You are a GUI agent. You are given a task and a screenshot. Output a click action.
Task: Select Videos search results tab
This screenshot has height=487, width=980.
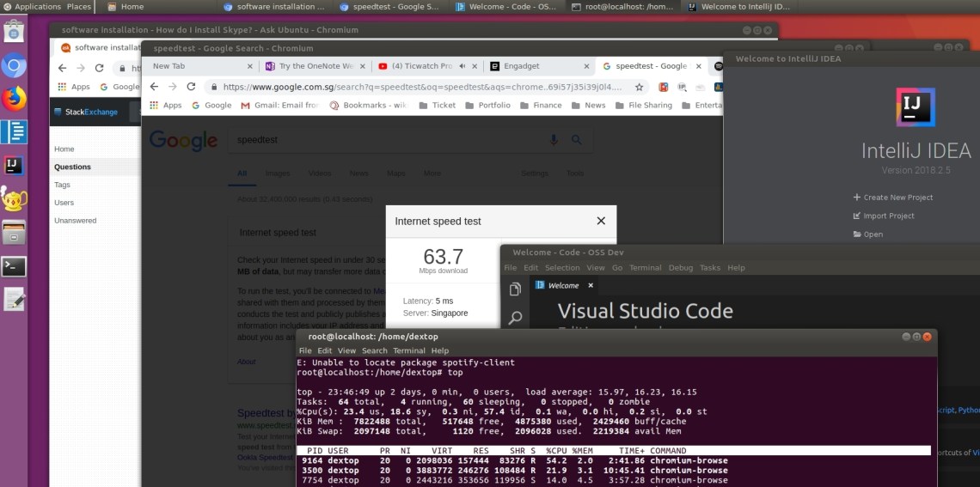coord(320,173)
